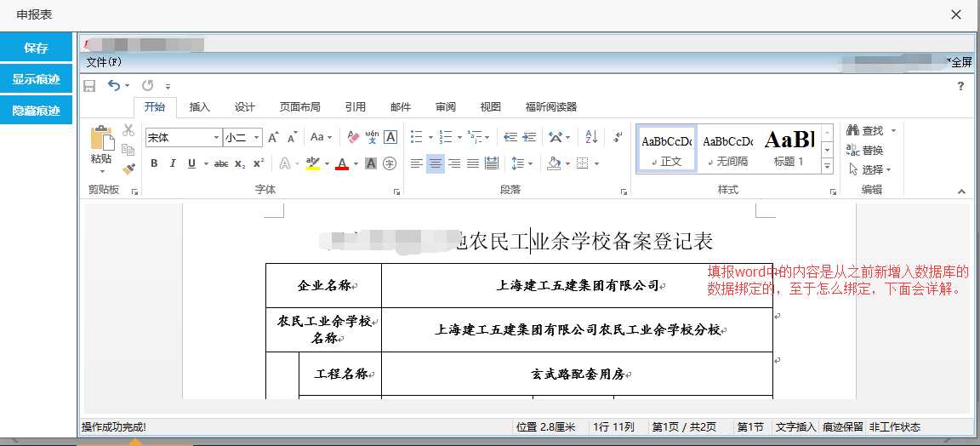The height and width of the screenshot is (446, 980).
Task: Shrink font size with the smaller A icon
Action: [x=292, y=138]
